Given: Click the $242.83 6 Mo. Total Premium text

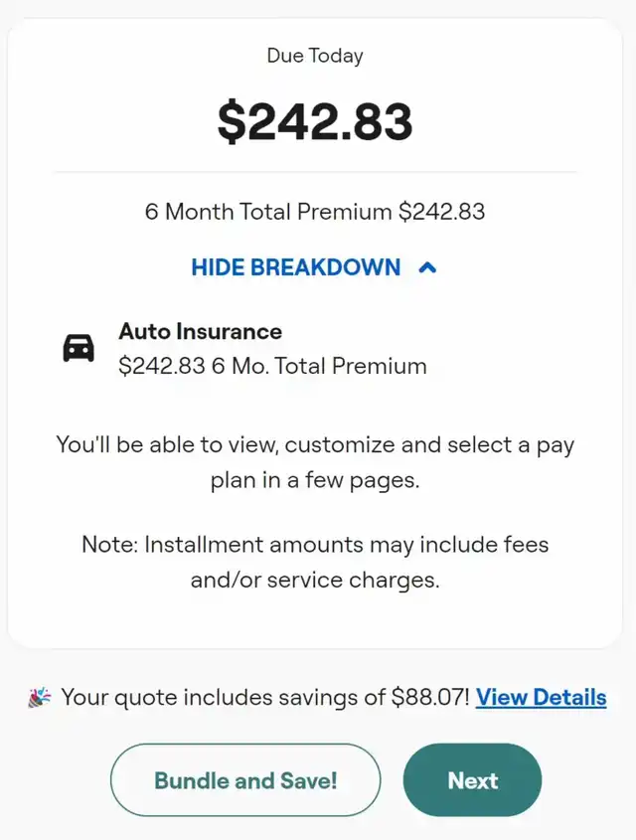Looking at the screenshot, I should 272,366.
